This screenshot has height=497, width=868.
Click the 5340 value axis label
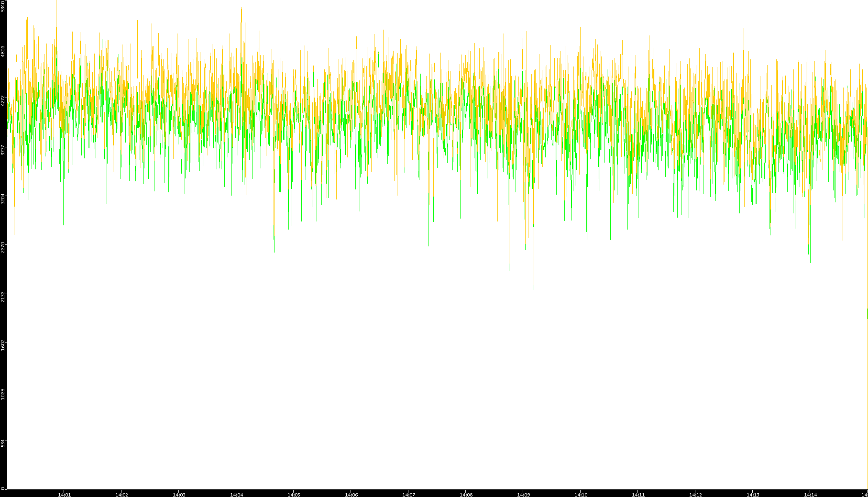pyautogui.click(x=3, y=6)
